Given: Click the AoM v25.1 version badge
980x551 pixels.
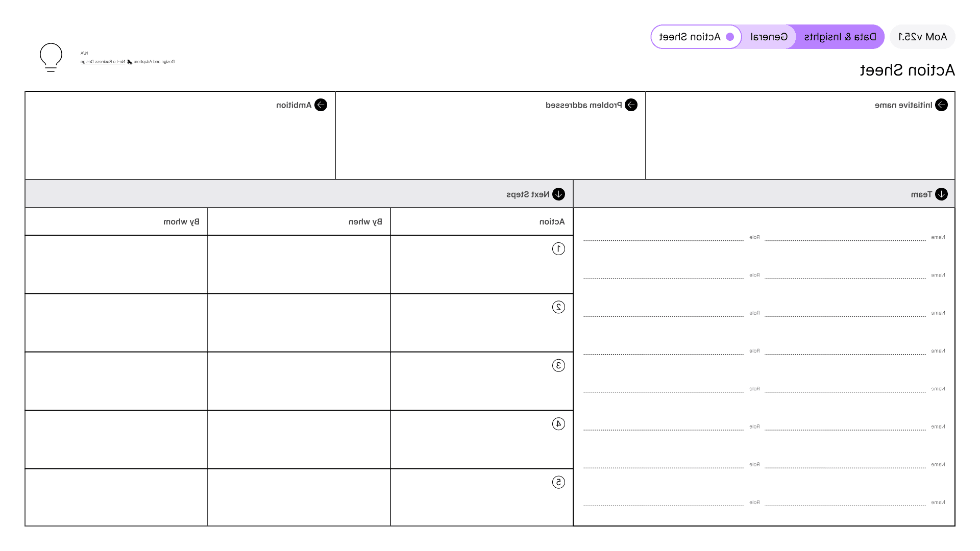Looking at the screenshot, I should [922, 37].
